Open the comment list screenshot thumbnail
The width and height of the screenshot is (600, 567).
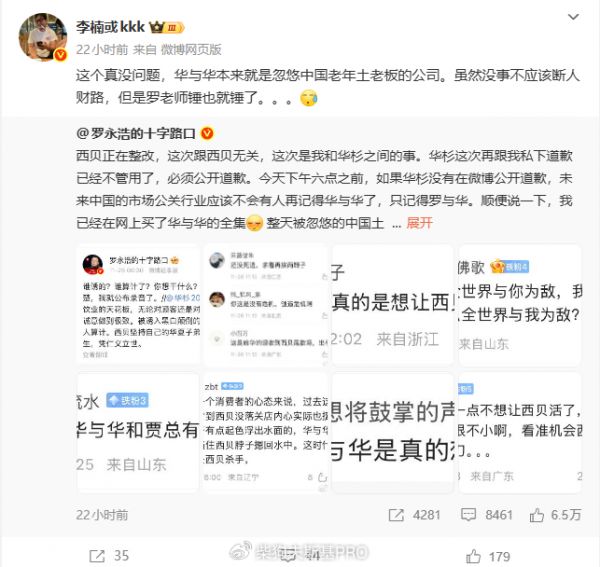pos(266,305)
